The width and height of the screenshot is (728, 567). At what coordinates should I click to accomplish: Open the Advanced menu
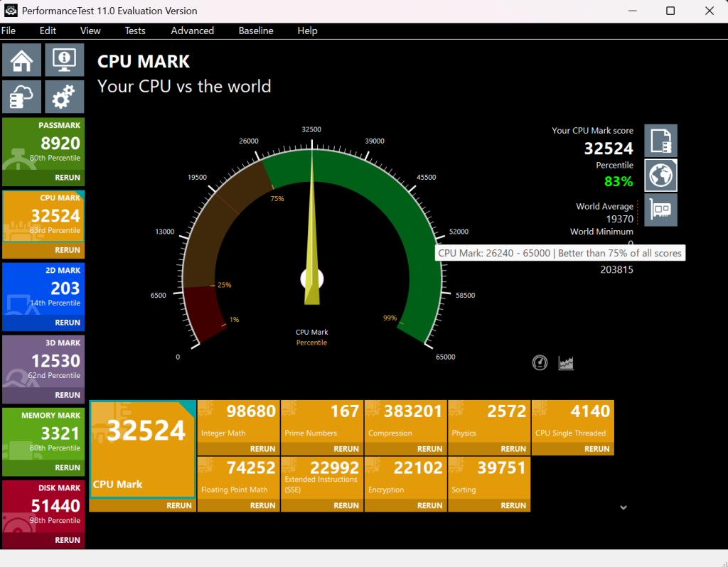point(192,31)
